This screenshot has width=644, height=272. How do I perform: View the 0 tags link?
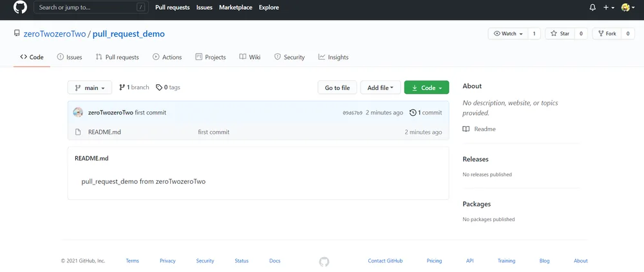click(x=168, y=87)
